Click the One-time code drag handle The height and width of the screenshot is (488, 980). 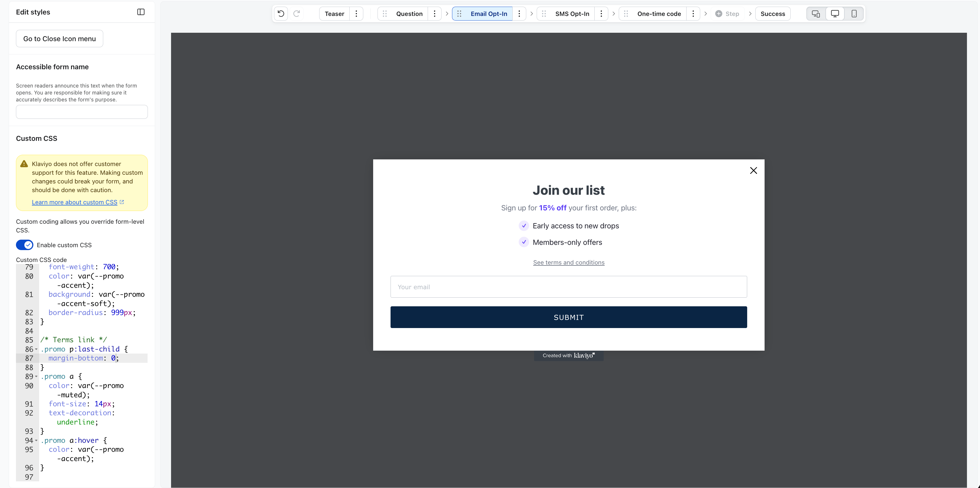point(626,14)
